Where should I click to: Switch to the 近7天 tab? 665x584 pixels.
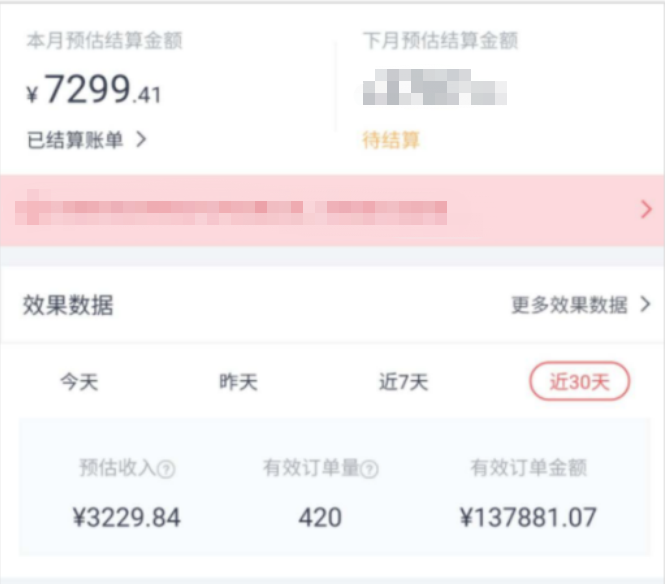click(x=403, y=382)
